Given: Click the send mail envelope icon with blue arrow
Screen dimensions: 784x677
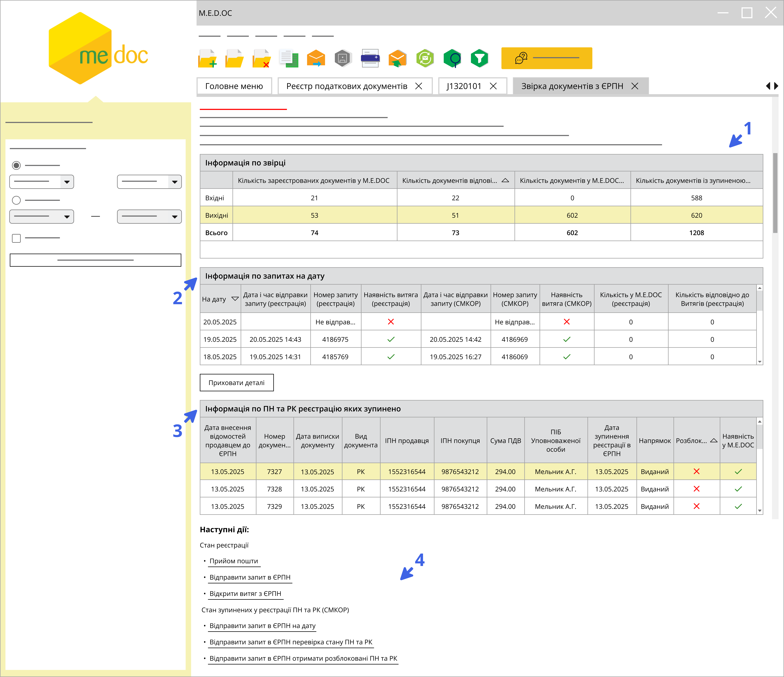Looking at the screenshot, I should (316, 58).
